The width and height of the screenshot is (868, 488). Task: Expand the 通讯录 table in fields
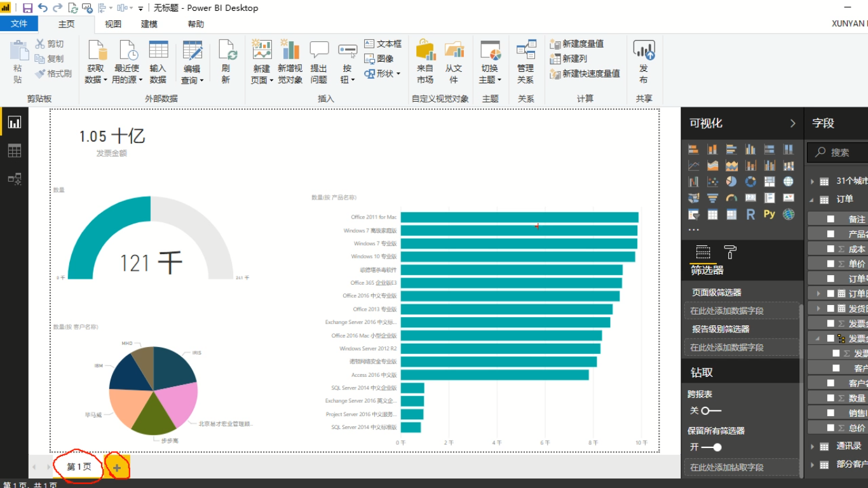tap(812, 446)
